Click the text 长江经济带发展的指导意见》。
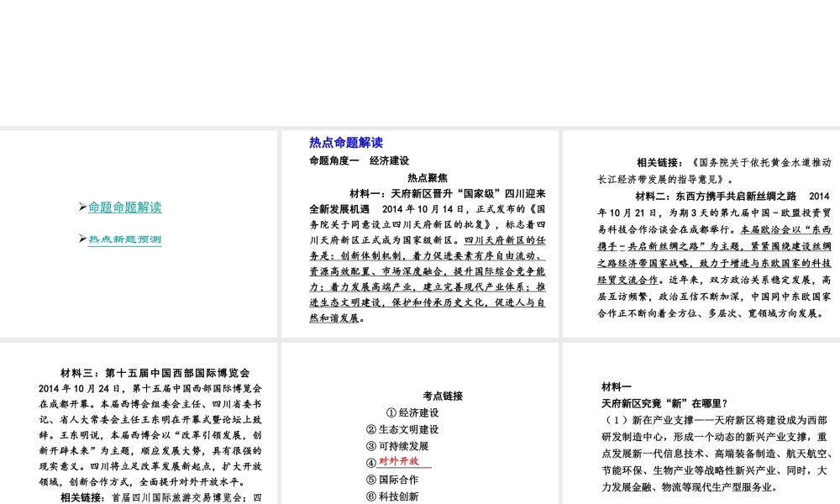 click(x=667, y=180)
